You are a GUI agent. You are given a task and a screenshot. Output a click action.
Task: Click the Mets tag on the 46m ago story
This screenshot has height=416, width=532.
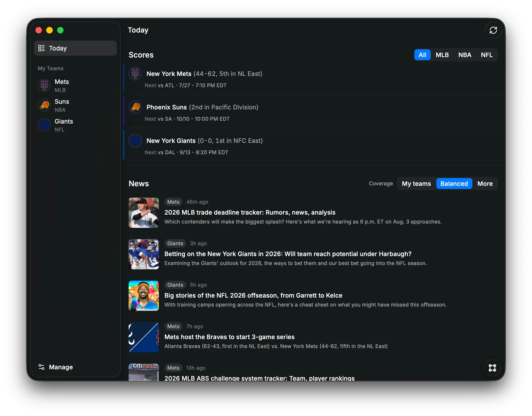click(x=173, y=202)
